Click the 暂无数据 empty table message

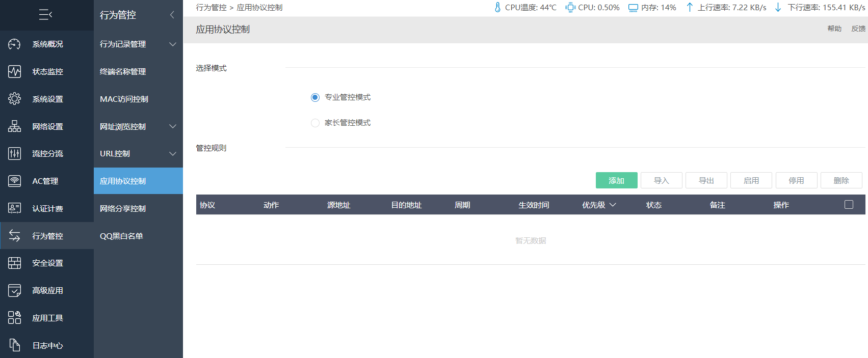(x=531, y=240)
